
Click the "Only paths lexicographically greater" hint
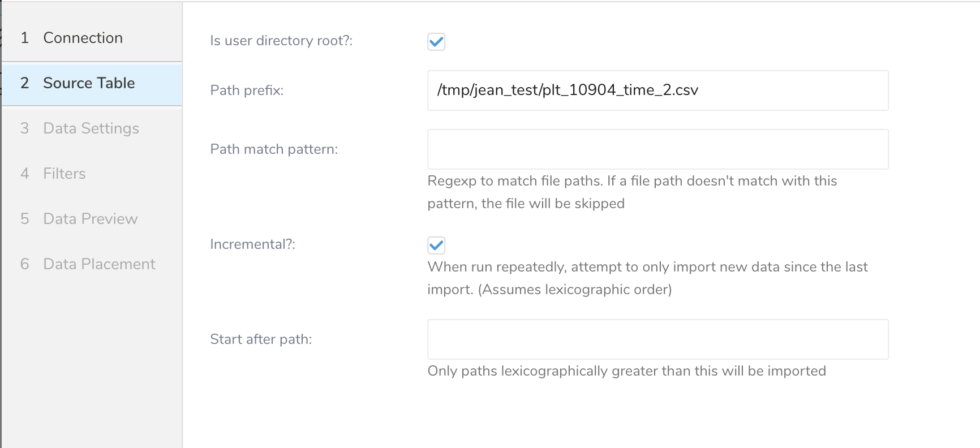pos(626,371)
